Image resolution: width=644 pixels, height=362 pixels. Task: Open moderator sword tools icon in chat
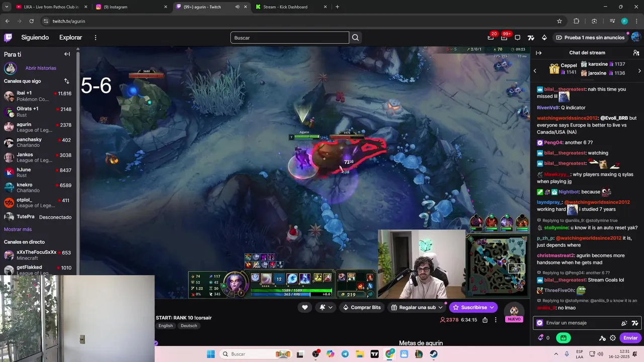point(602,338)
